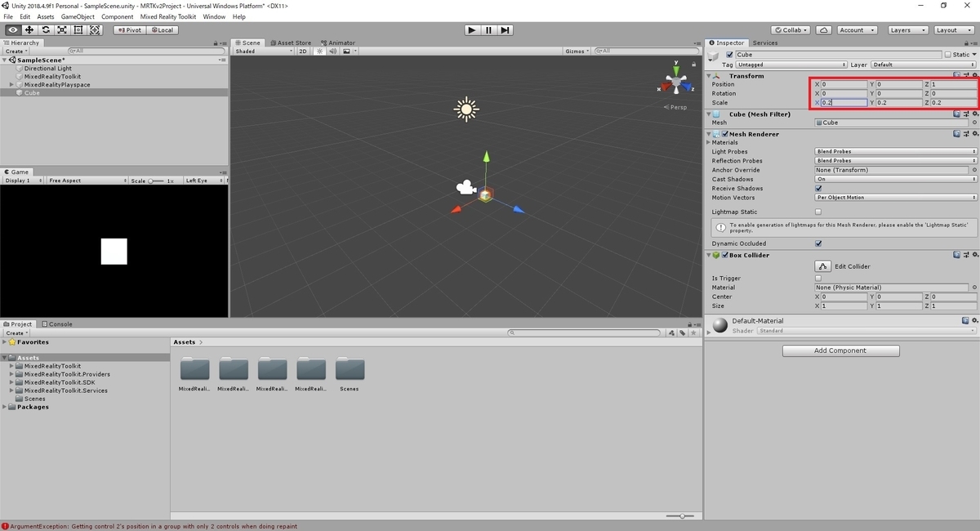980x531 pixels.
Task: Open the Reflection Probes dropdown
Action: point(896,161)
